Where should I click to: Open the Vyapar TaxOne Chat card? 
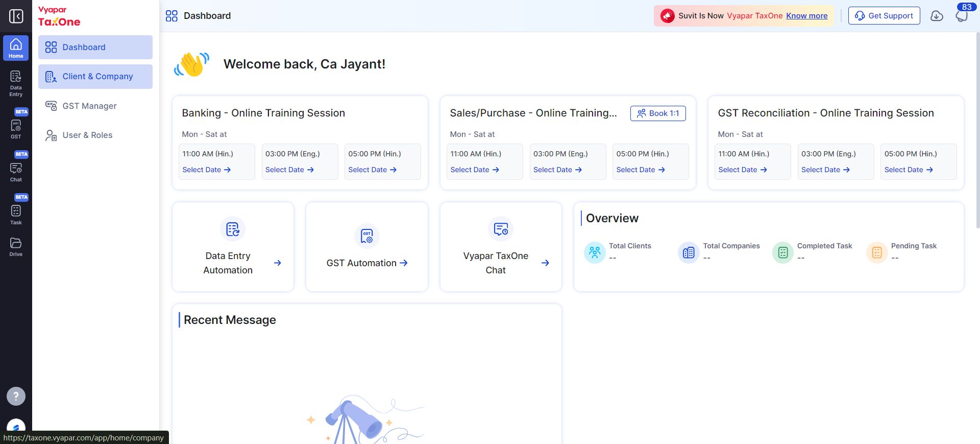tap(501, 247)
